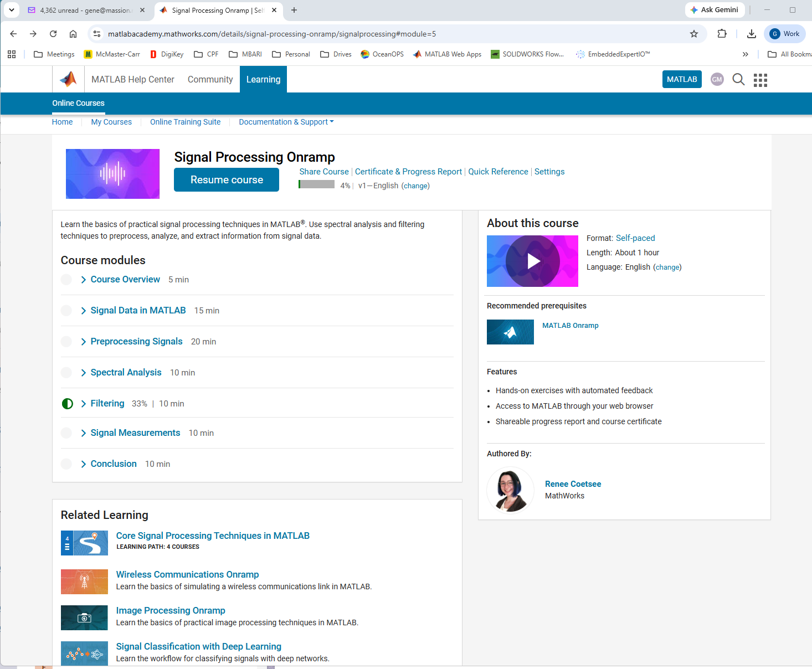Go back with the browser back arrow

(13, 34)
